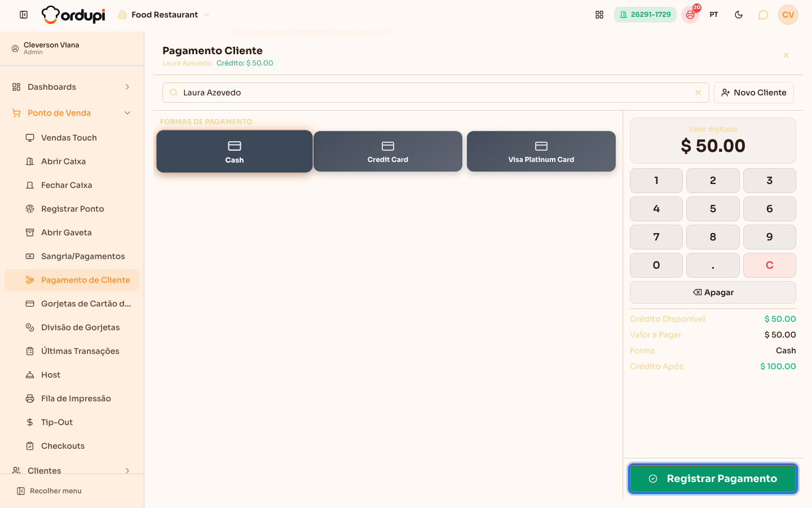The width and height of the screenshot is (812, 508).
Task: Tap keypad digit 9
Action: click(x=769, y=237)
